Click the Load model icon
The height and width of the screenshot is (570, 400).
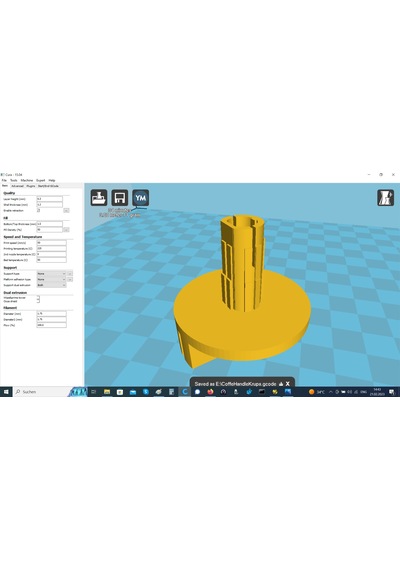tap(99, 197)
